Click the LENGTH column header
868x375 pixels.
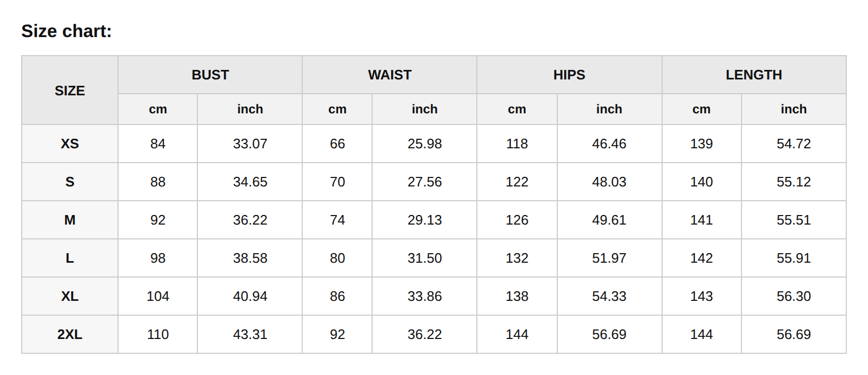754,75
